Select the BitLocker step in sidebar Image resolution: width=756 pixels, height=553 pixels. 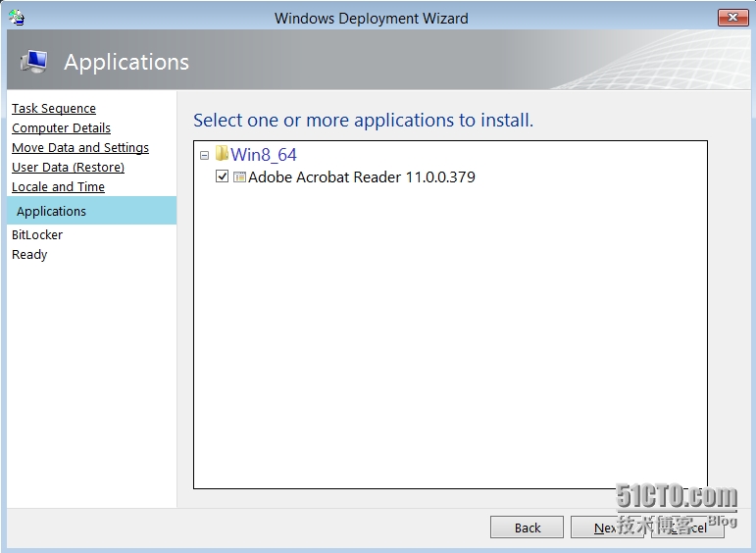(37, 234)
